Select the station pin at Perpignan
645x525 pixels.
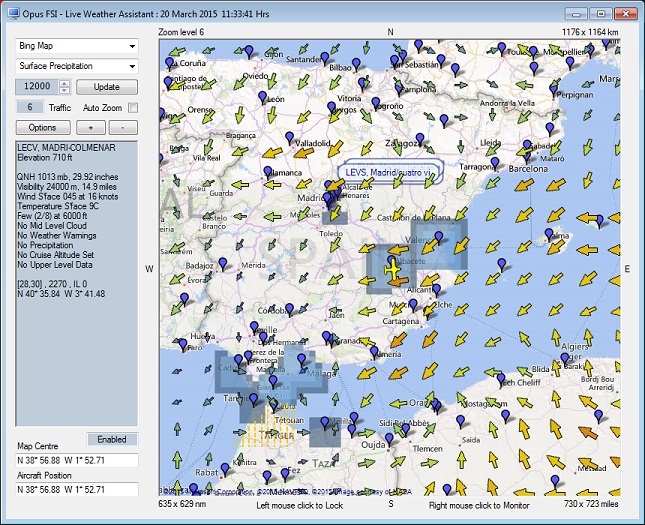554,90
